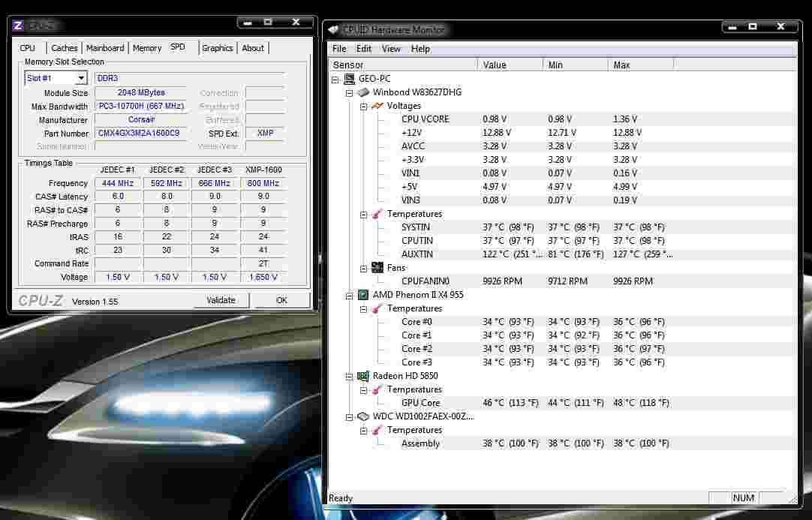Click the XMP-1600 frequency cell 800 MHz
The width and height of the screenshot is (812, 520).
click(x=263, y=183)
